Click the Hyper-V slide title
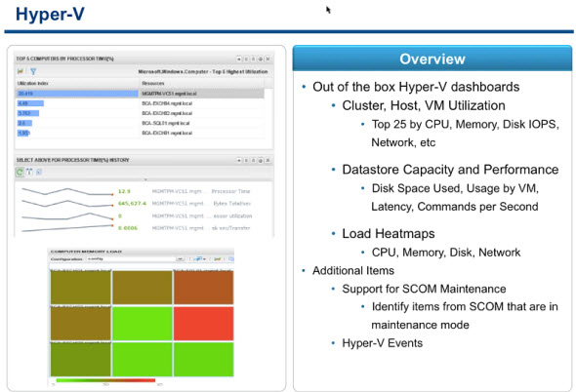 [x=50, y=15]
